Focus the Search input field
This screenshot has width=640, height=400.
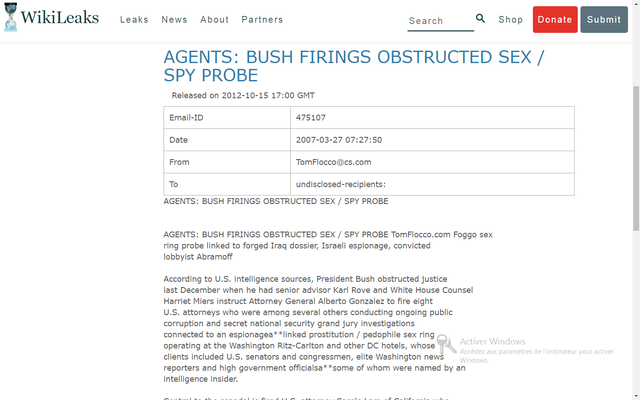[440, 21]
